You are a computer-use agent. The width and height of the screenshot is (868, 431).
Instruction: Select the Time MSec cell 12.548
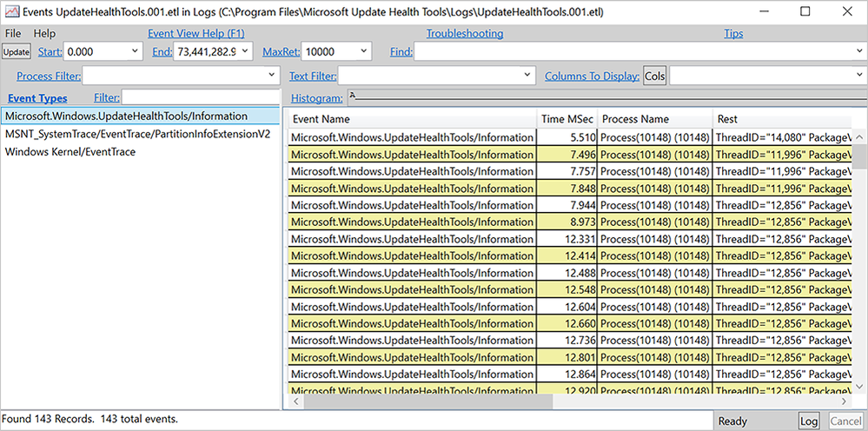tap(567, 289)
